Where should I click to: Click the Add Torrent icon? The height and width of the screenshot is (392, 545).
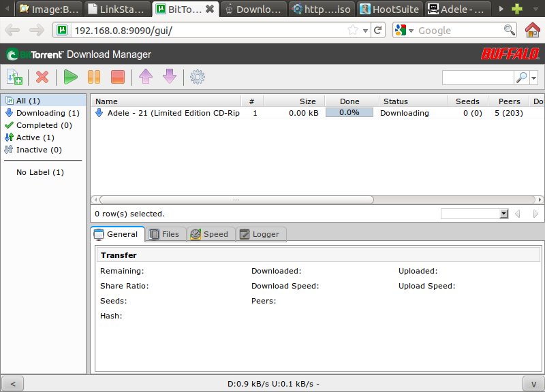pyautogui.click(x=14, y=78)
